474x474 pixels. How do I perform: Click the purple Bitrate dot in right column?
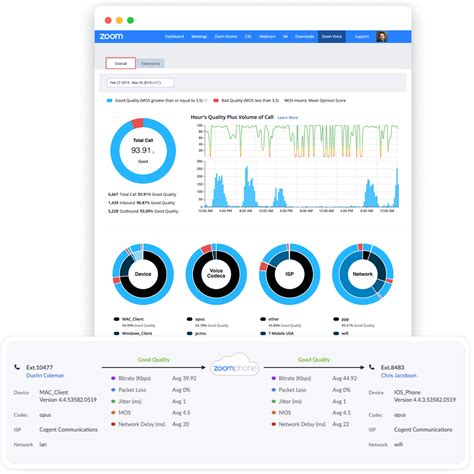point(274,378)
